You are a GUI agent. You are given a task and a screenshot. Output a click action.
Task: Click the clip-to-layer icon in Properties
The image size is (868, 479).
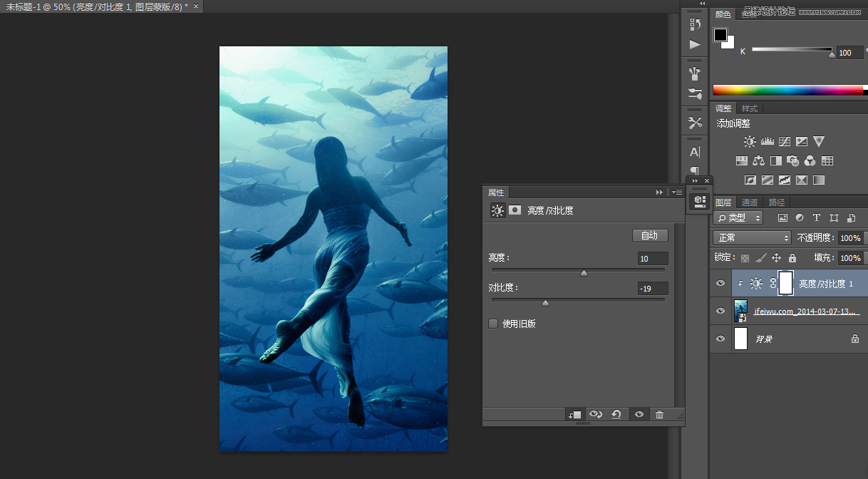(x=574, y=415)
